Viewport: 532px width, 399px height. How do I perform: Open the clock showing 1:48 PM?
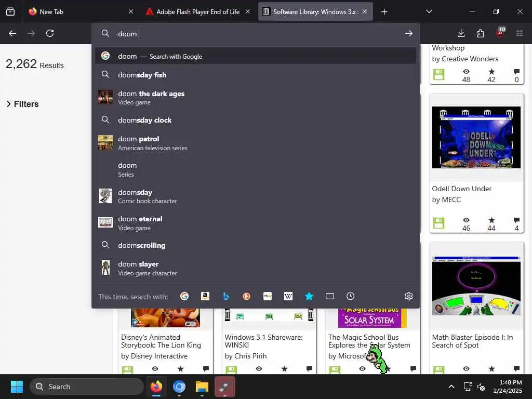coord(508,387)
